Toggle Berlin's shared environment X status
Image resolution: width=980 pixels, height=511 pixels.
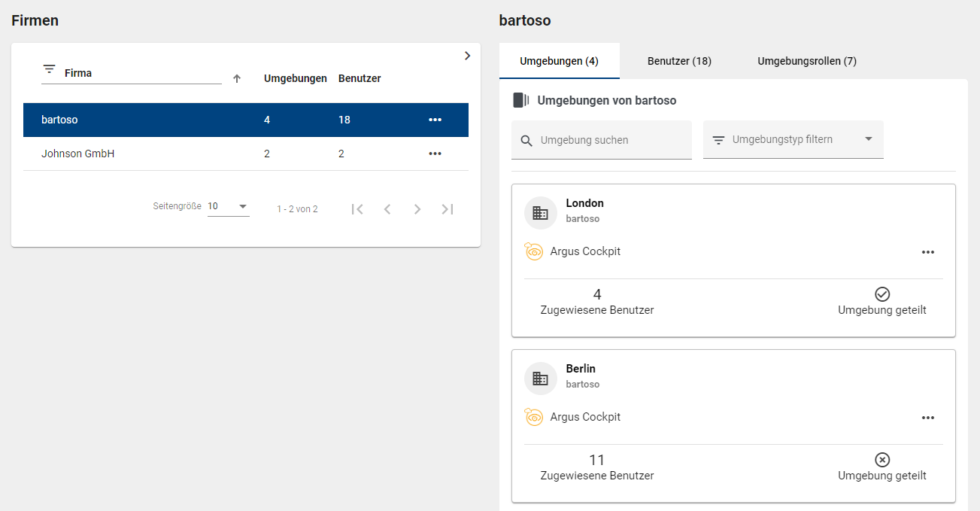(882, 460)
